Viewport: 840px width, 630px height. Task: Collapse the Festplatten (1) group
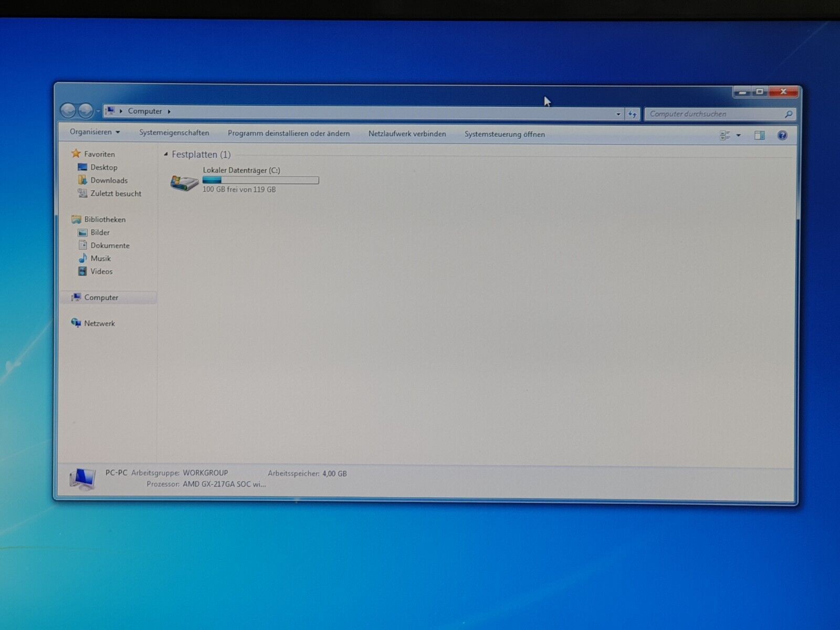pyautogui.click(x=166, y=154)
